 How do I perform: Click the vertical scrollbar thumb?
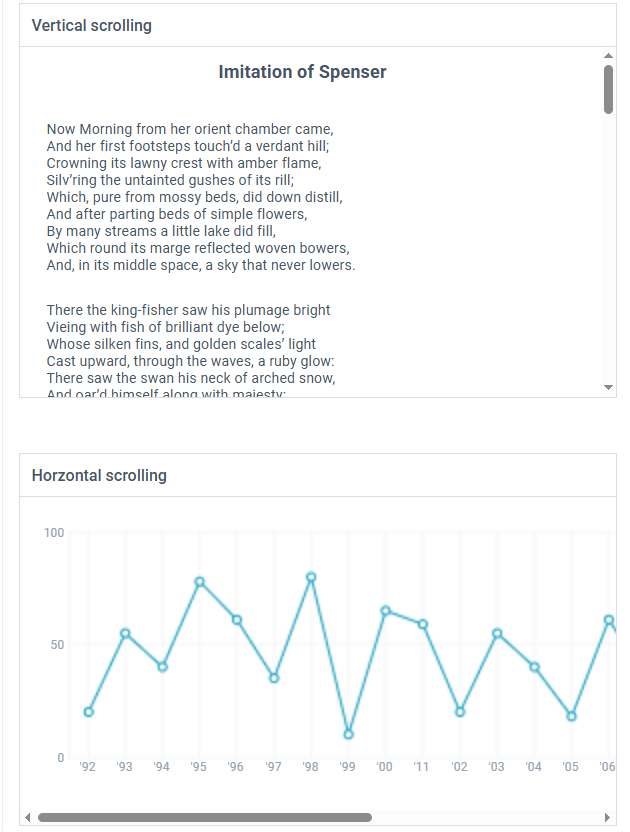(608, 89)
